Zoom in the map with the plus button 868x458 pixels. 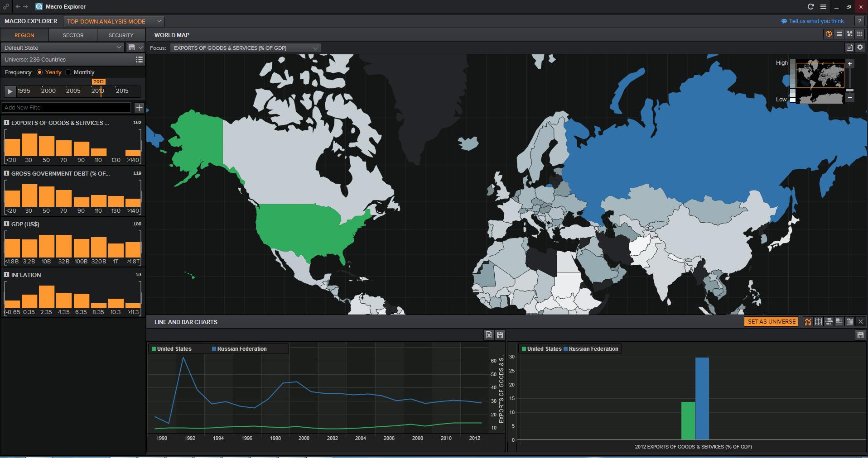click(850, 64)
